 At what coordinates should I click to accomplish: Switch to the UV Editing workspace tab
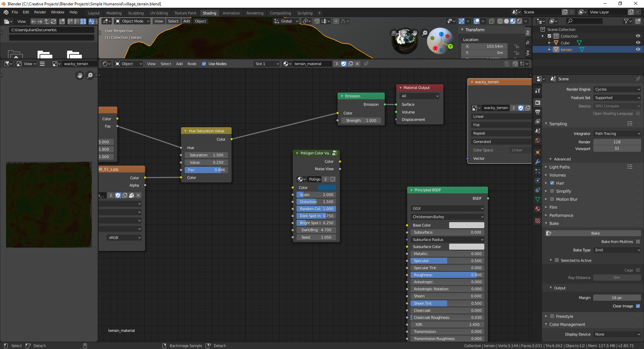159,13
